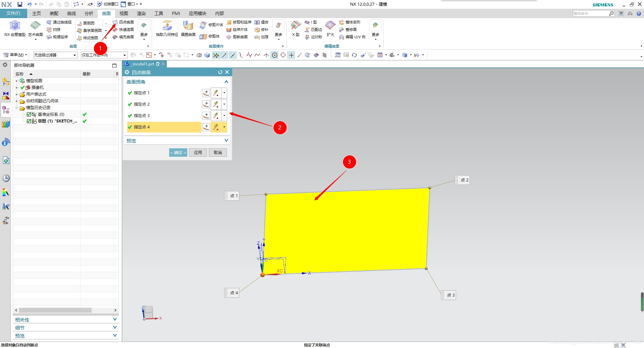Switch to the 曲线 ribbon tab
The image size is (644, 348).
coord(71,13)
